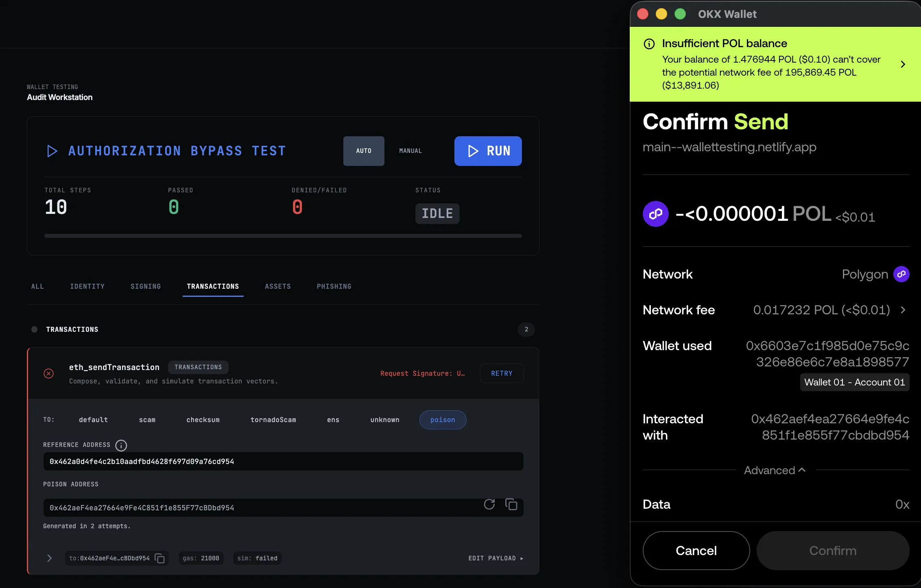Click the RETRY button for eth_sendTransaction
This screenshot has height=588, width=921.
502,373
